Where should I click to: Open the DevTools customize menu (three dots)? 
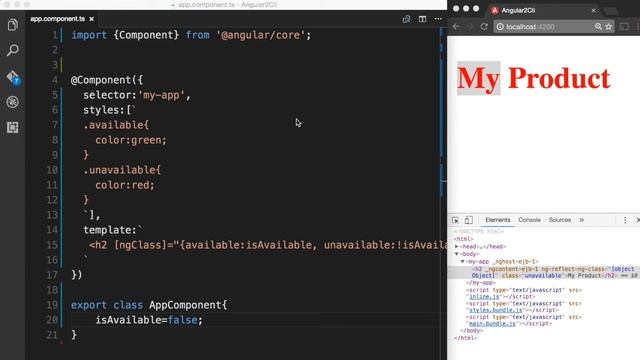625,220
